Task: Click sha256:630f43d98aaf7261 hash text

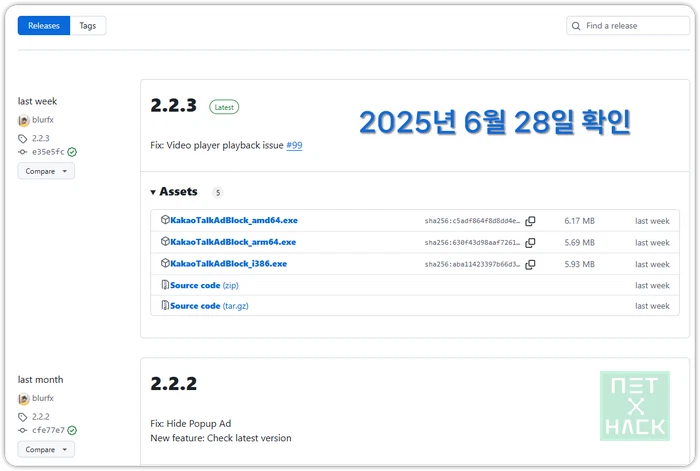Action: click(x=472, y=243)
